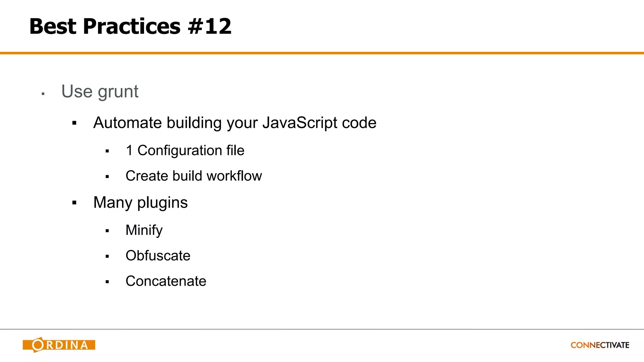The width and height of the screenshot is (644, 362).
Task: Click the orange divider line under the title
Action: pos(322,53)
